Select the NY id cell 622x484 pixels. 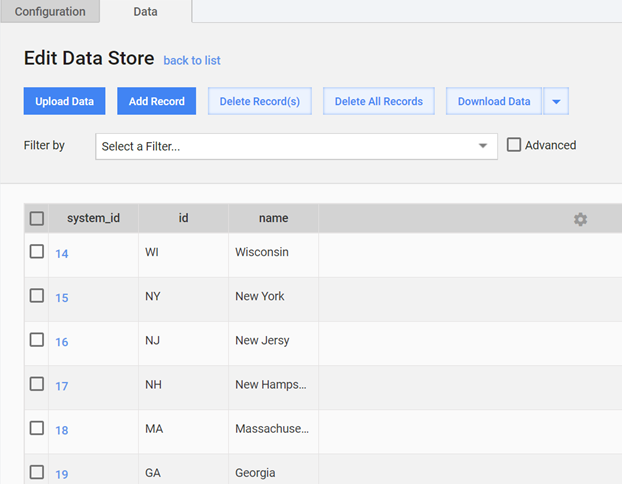pyautogui.click(x=183, y=299)
